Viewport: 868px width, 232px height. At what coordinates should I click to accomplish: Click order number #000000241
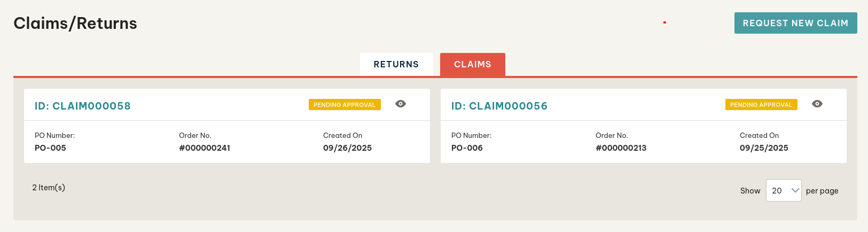coord(205,148)
